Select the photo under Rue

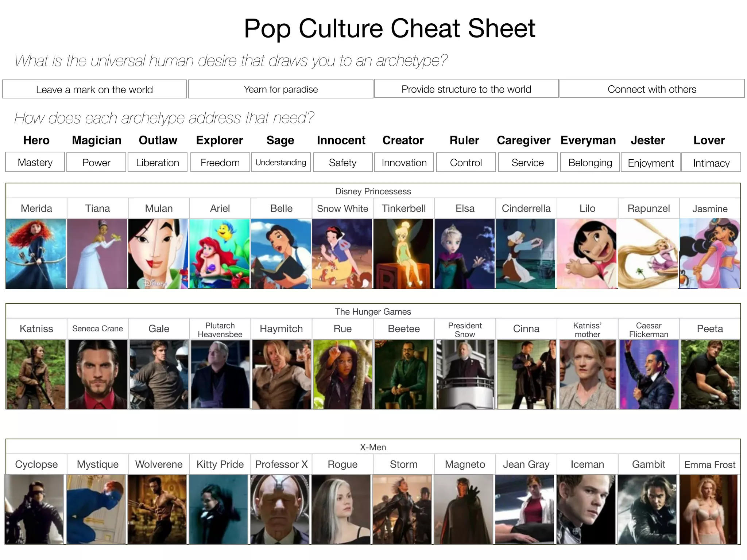coord(343,374)
